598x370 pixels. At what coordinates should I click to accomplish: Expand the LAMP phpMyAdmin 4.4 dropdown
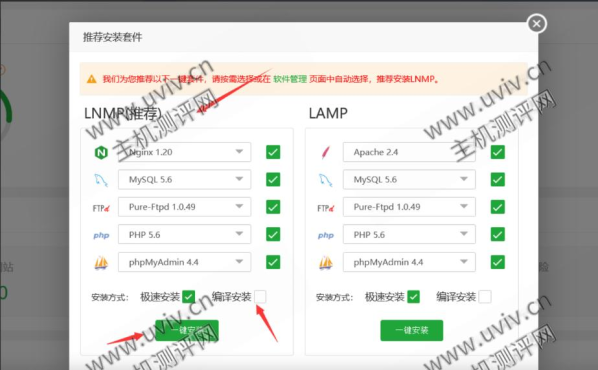click(409, 262)
